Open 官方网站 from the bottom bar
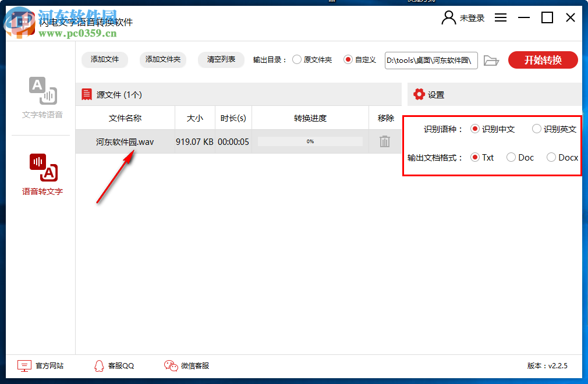588x384 pixels. (x=41, y=366)
